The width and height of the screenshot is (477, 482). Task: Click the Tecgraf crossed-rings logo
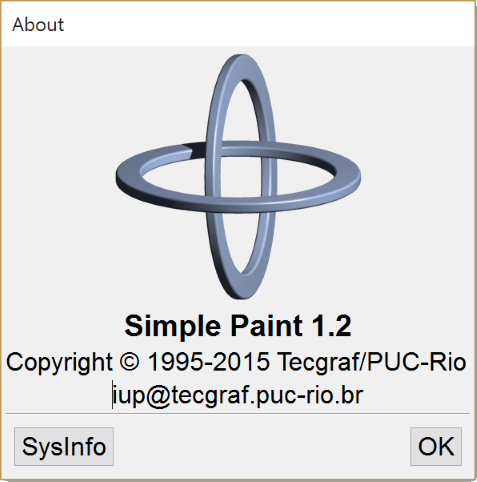[238, 176]
